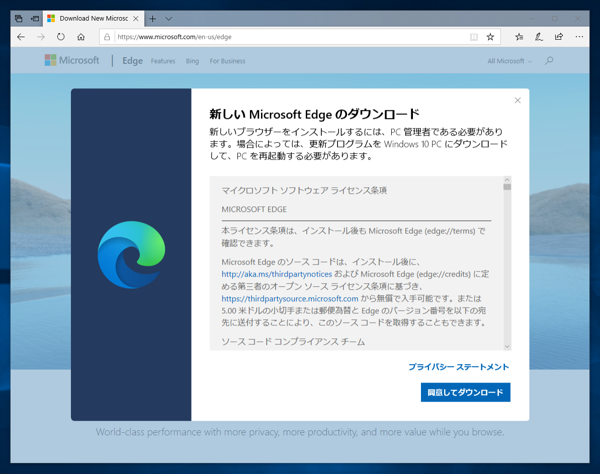Open reading view book icon

tap(474, 37)
